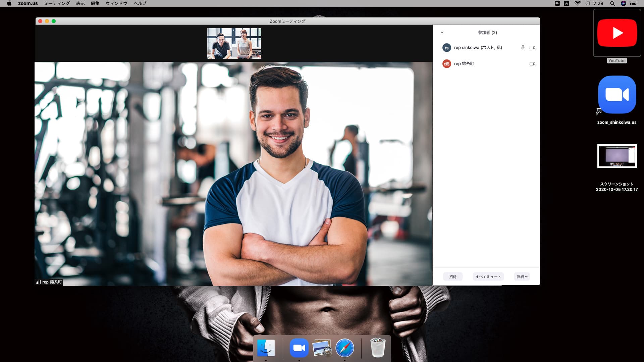Open Siri from the menu bar
Image resolution: width=644 pixels, height=362 pixels.
point(624,3)
